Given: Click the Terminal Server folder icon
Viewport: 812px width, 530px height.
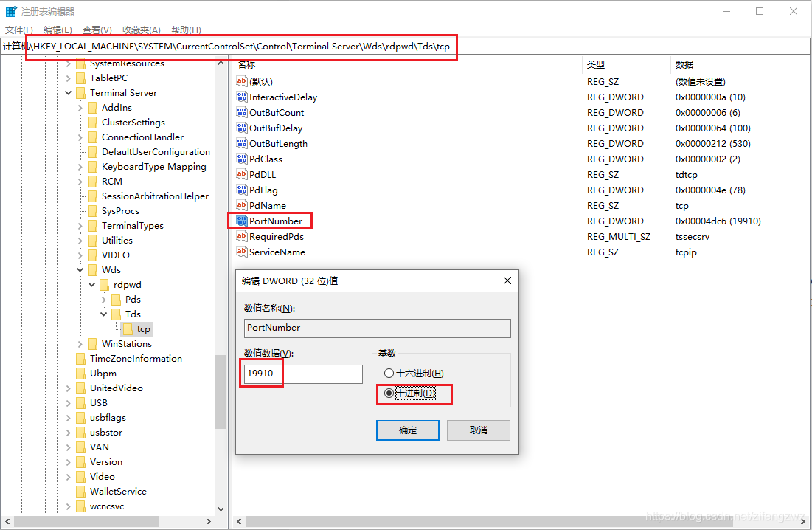Looking at the screenshot, I should pos(81,93).
